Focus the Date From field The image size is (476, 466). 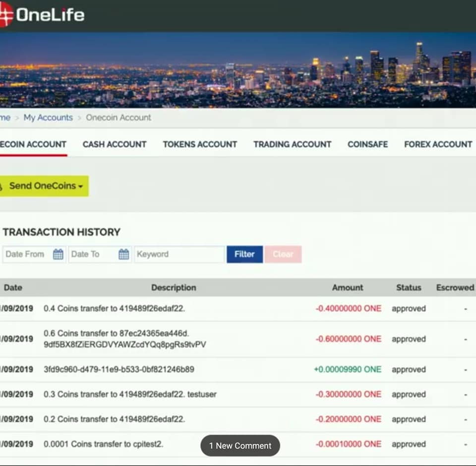point(34,254)
